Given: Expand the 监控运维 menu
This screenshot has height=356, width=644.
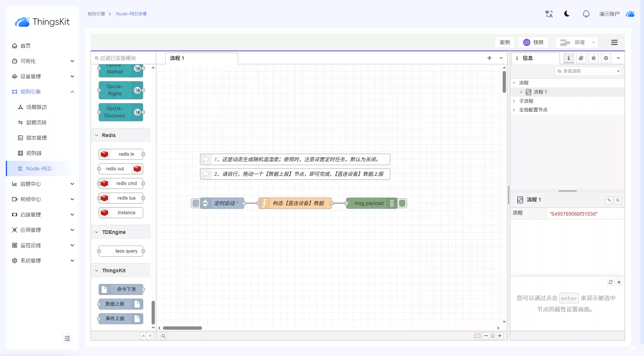Looking at the screenshot, I should click(42, 245).
